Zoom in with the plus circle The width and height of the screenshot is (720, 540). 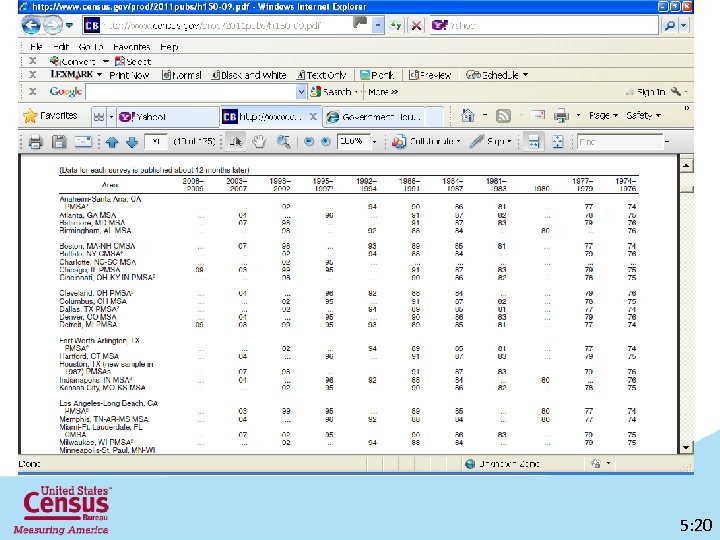326,142
